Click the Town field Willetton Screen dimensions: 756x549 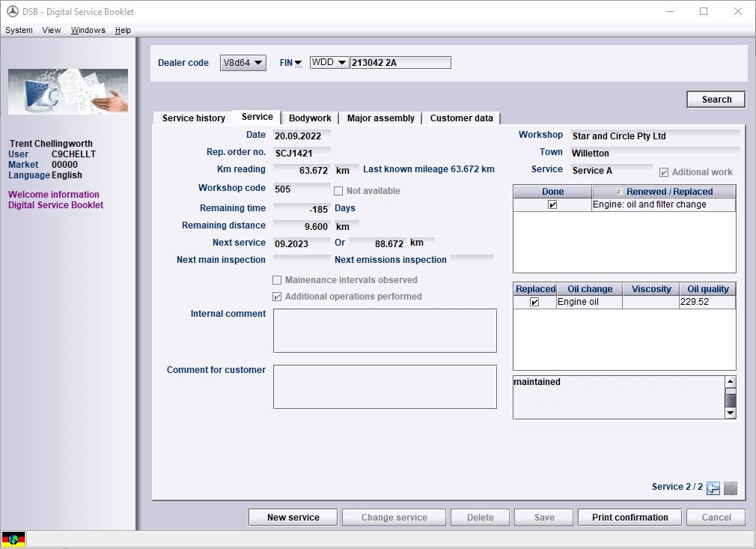[x=655, y=154]
